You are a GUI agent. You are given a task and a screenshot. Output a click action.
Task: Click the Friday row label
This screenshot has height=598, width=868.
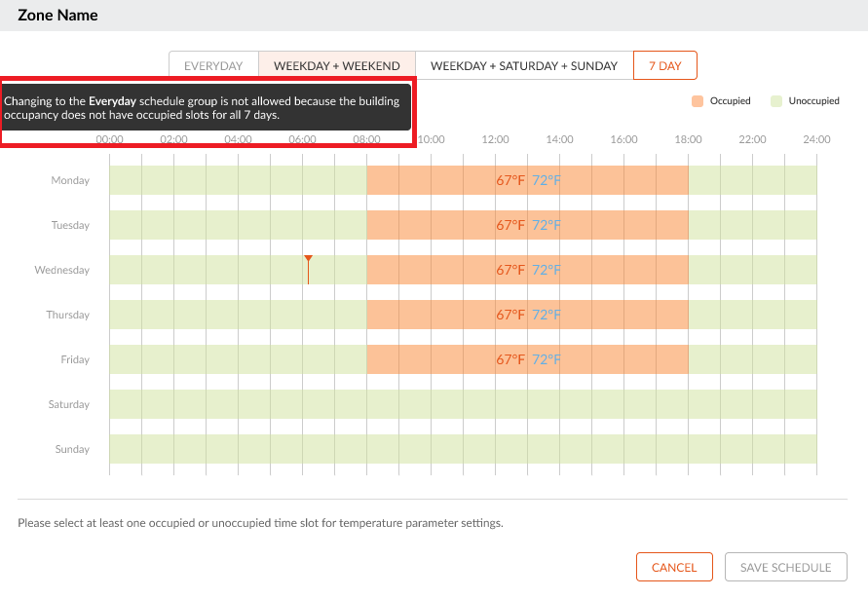click(x=75, y=359)
